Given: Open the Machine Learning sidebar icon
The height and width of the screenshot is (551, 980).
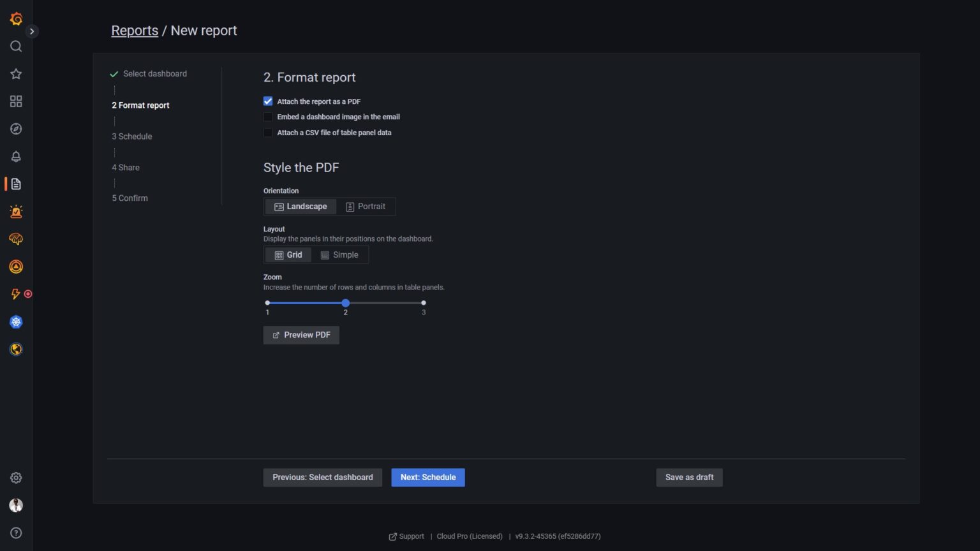Looking at the screenshot, I should pos(15,239).
